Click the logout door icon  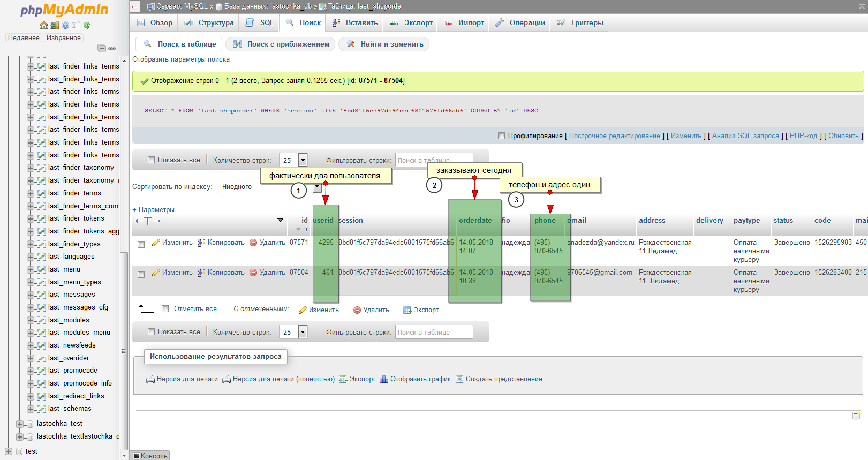55,25
